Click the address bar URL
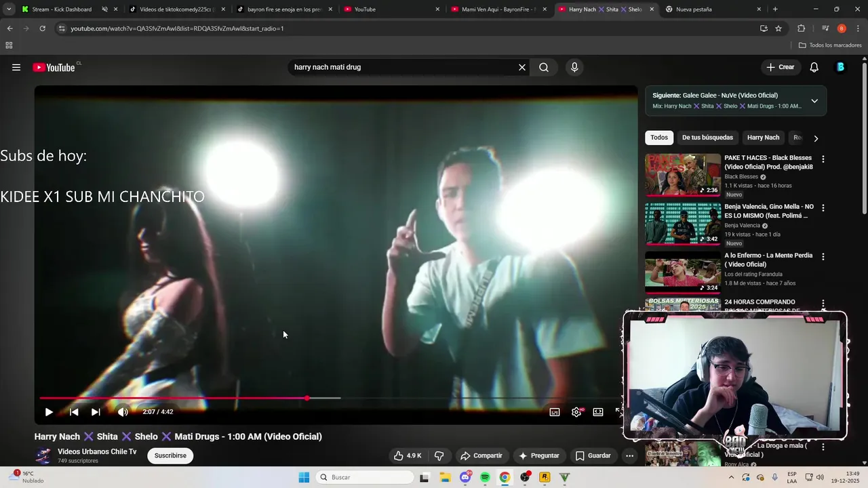Viewport: 868px width, 488px height. pos(177,28)
